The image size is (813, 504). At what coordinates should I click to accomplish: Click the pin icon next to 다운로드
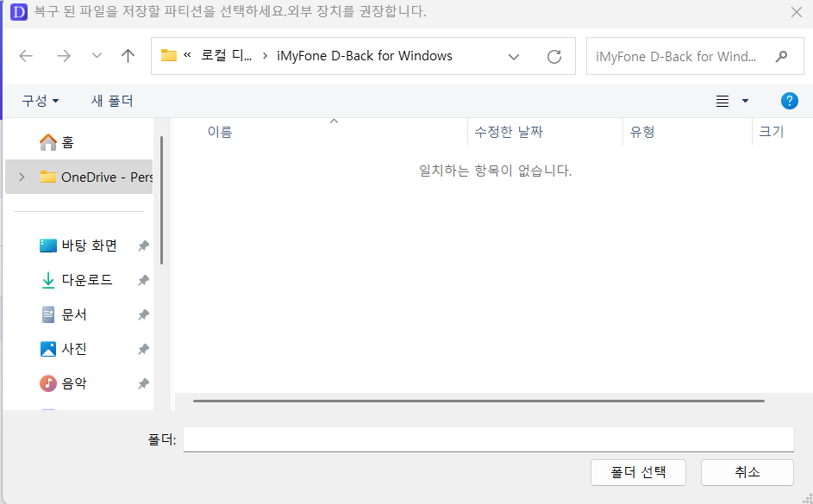pyautogui.click(x=143, y=281)
